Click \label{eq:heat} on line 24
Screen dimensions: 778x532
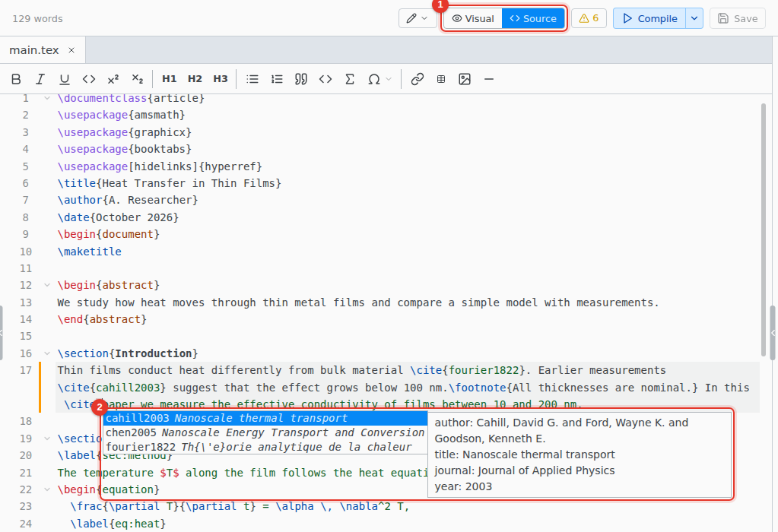point(118,524)
